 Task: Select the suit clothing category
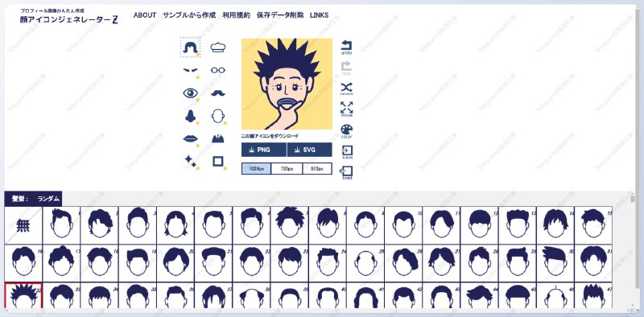point(217,139)
